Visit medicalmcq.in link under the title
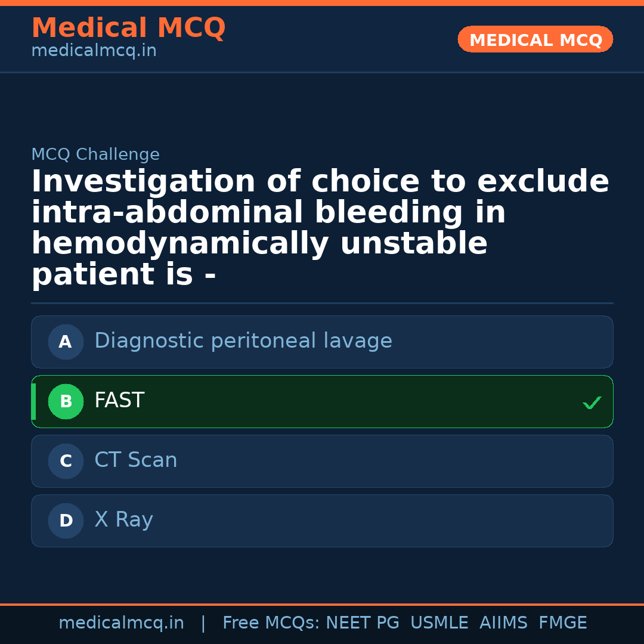The image size is (644, 644). 94,51
